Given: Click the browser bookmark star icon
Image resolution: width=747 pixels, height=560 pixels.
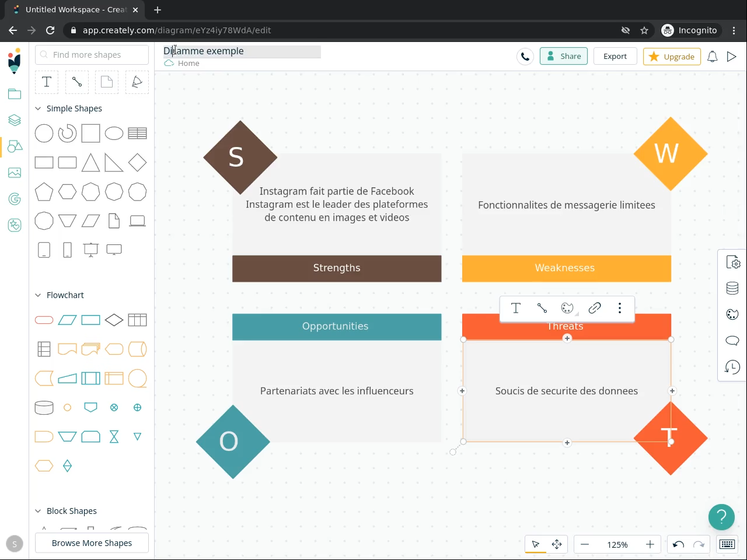Looking at the screenshot, I should [x=644, y=30].
